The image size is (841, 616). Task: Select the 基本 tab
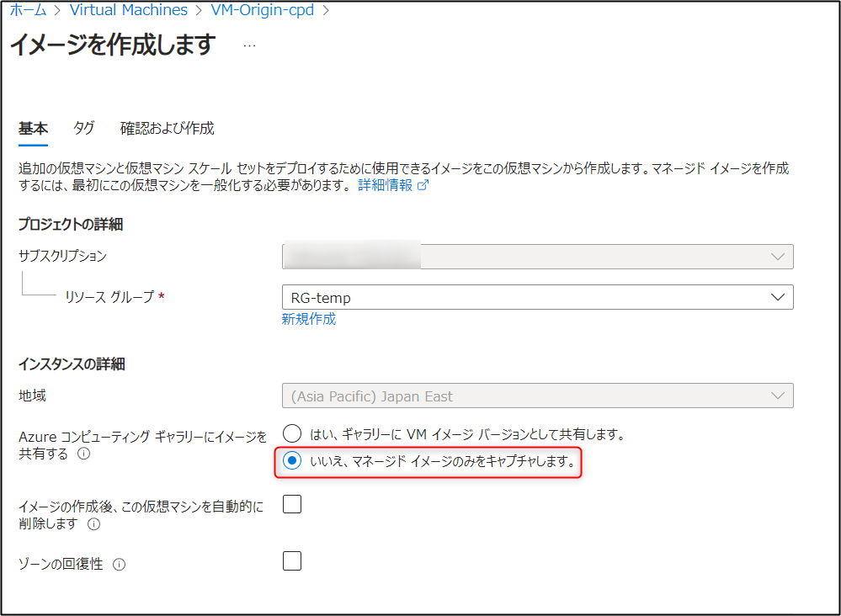[34, 128]
